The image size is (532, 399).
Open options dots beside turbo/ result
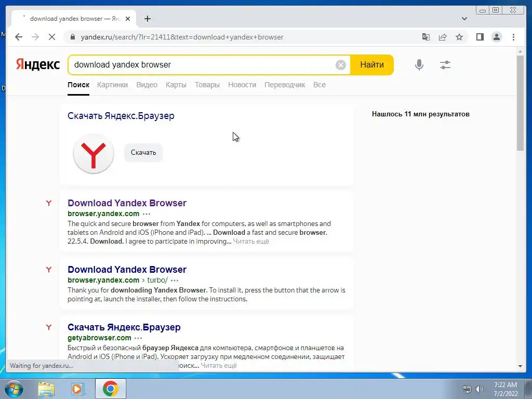(175, 281)
